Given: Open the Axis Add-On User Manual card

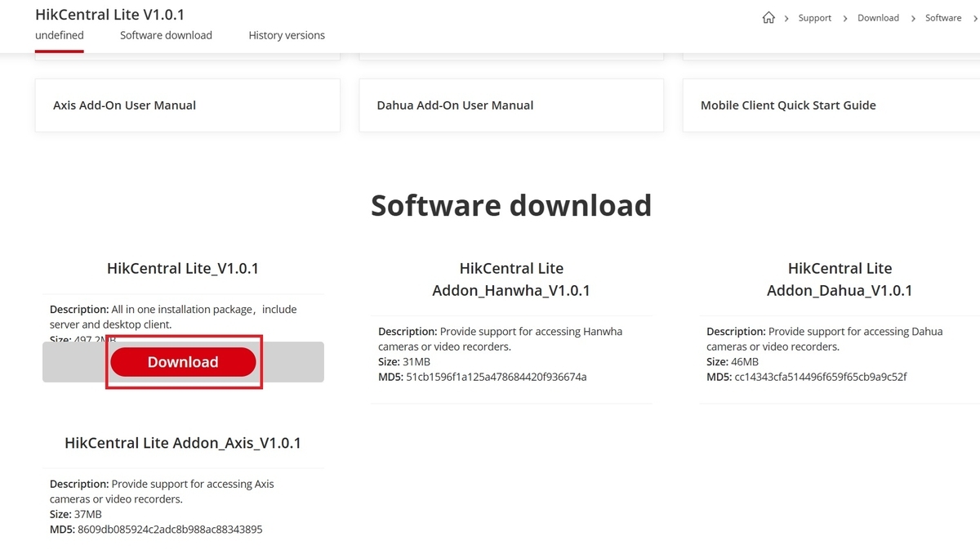Looking at the screenshot, I should click(x=187, y=105).
